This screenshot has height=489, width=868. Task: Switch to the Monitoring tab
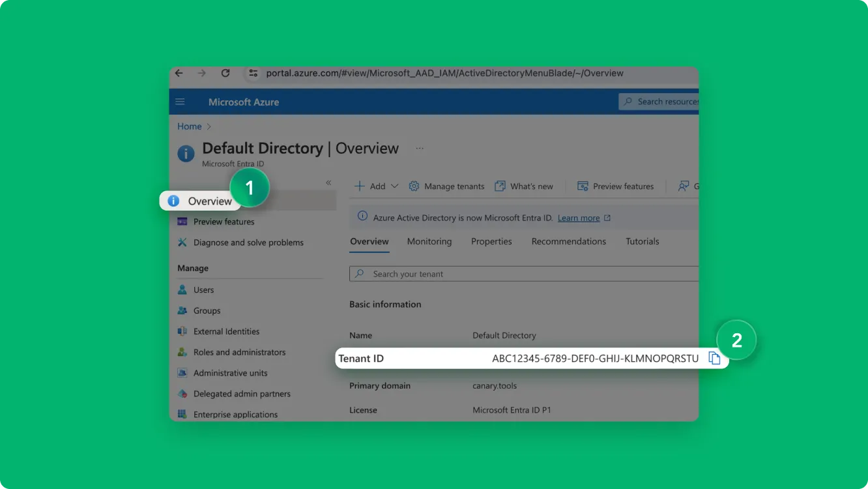(429, 242)
